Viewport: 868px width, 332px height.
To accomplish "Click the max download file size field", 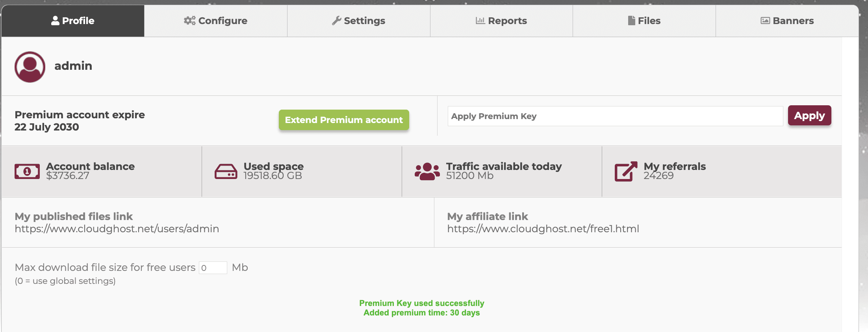I will [x=213, y=268].
